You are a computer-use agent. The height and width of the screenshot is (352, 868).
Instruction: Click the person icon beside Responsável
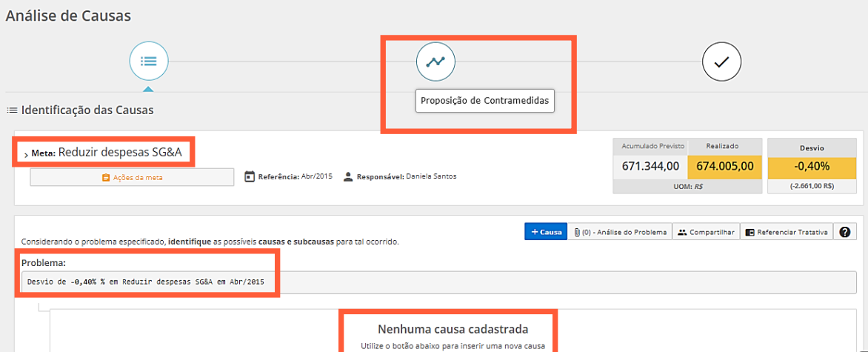pyautogui.click(x=348, y=177)
